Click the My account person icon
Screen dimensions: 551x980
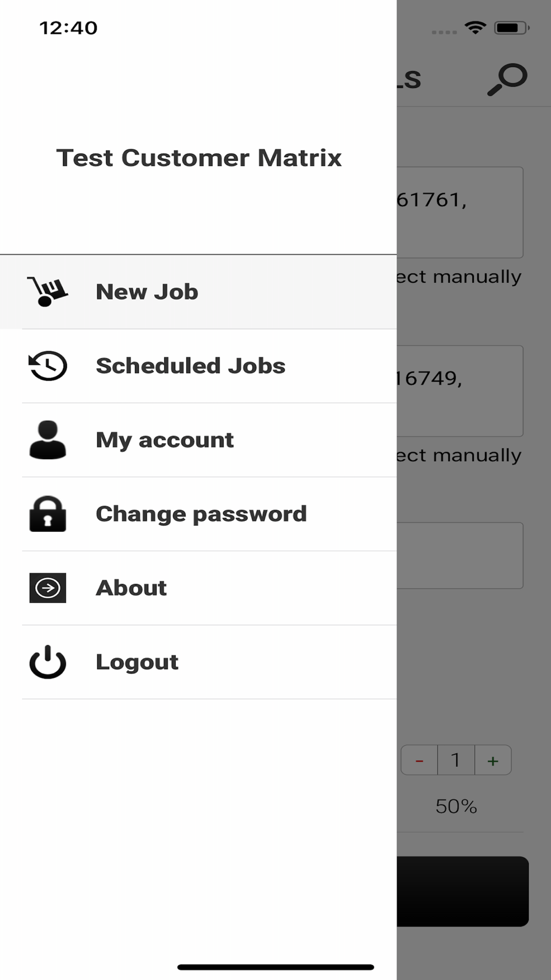[x=47, y=440]
